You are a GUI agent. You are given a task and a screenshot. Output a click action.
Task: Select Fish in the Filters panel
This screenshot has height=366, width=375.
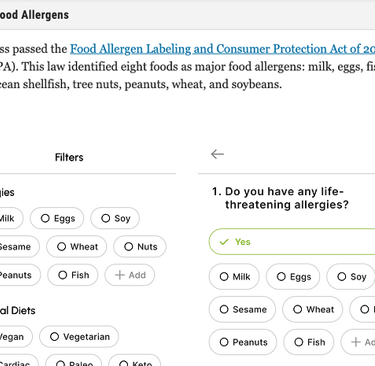(73, 275)
